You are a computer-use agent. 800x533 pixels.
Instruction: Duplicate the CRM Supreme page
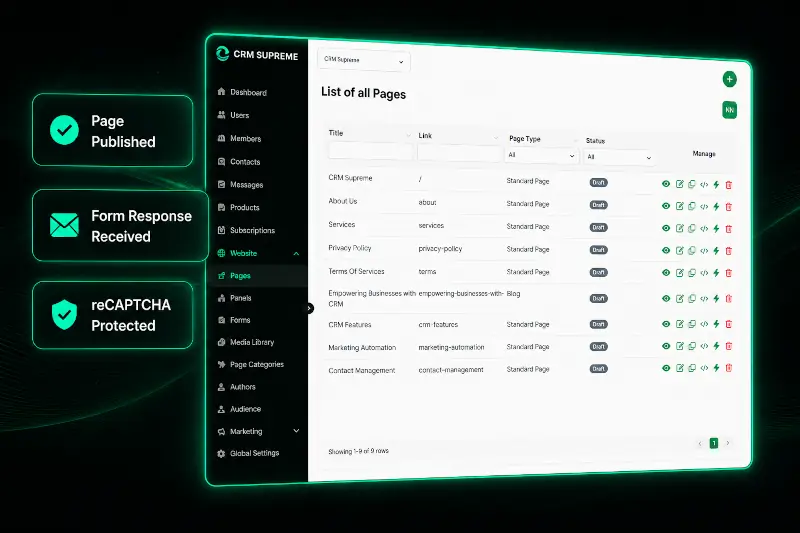(692, 184)
